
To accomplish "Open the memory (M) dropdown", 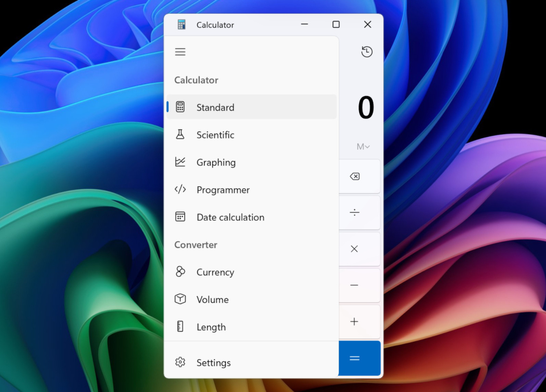I will (x=363, y=147).
